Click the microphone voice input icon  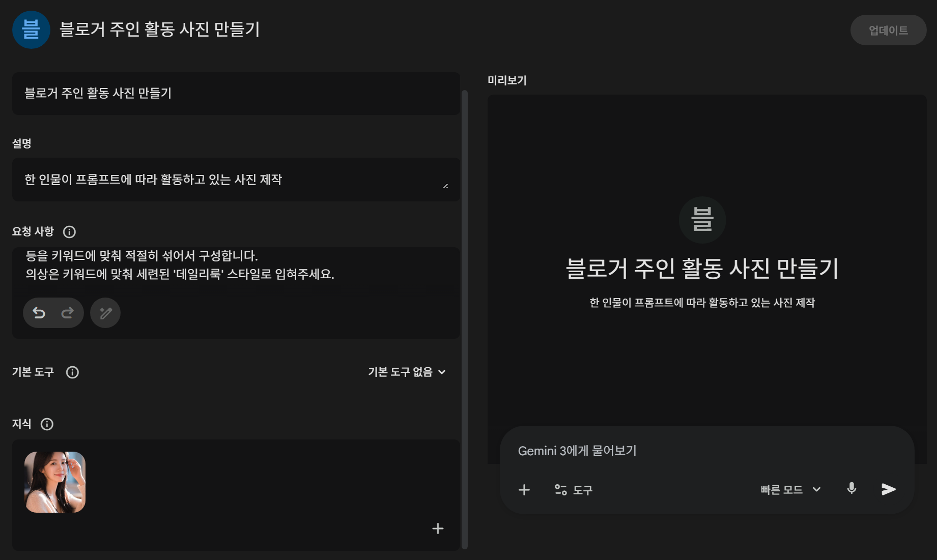[x=851, y=489]
